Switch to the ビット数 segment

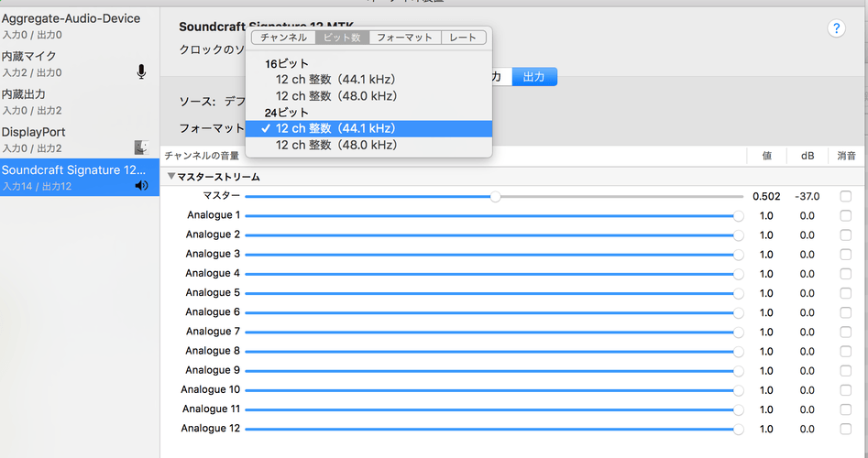click(342, 38)
